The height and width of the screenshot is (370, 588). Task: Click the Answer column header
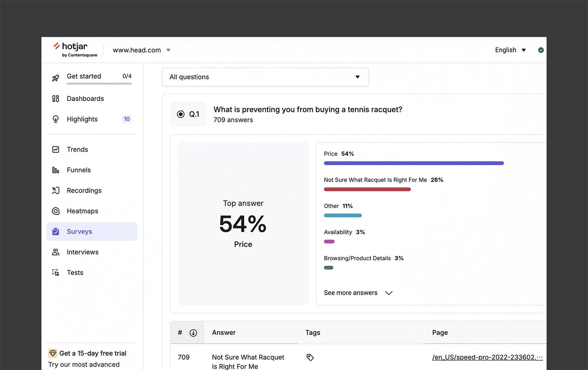[224, 333]
